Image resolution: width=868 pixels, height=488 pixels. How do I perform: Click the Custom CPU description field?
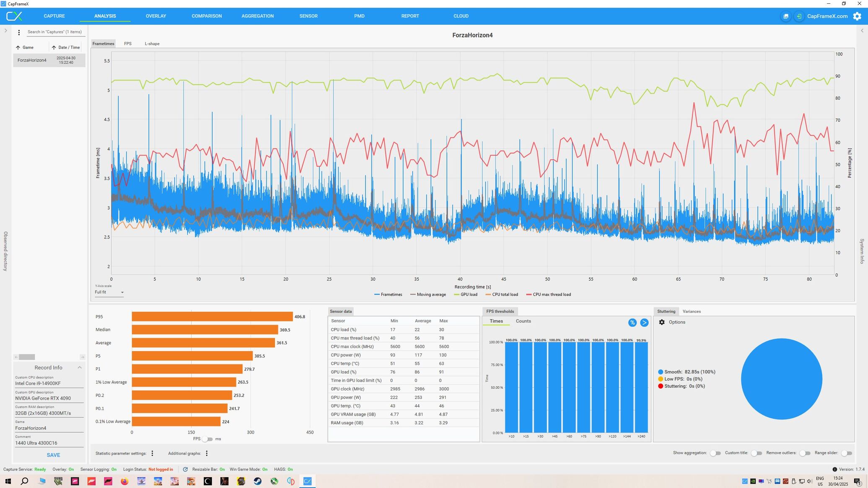pos(49,383)
